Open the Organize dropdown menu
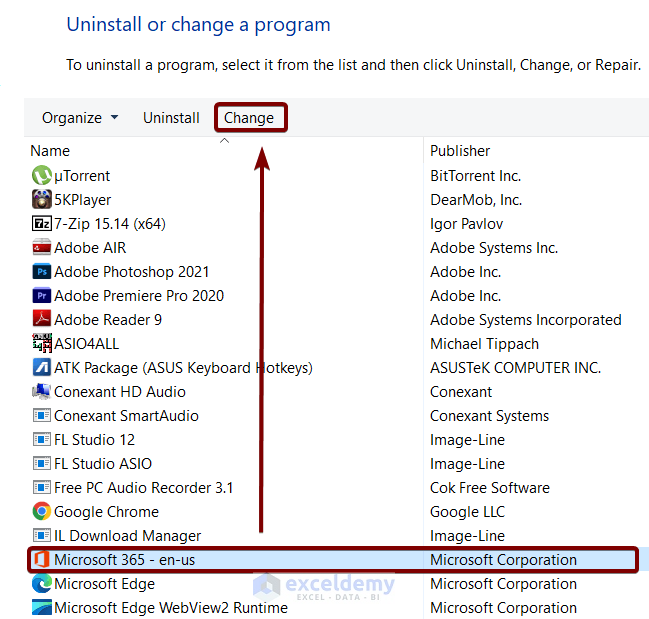The height and width of the screenshot is (619, 649). pos(80,118)
